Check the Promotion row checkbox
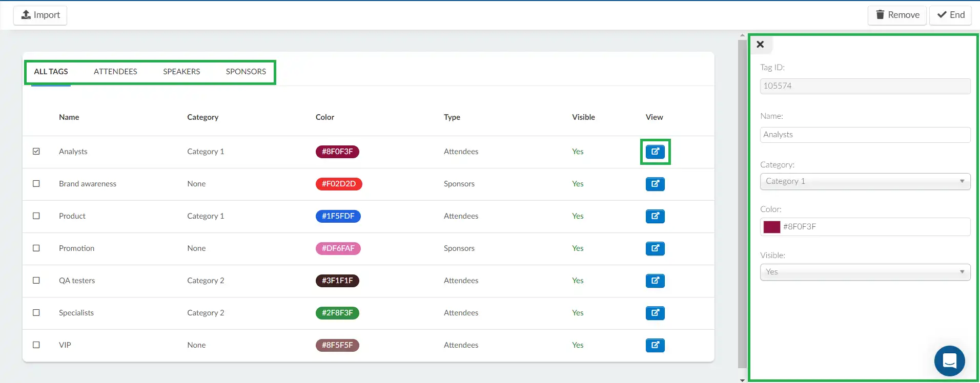Image resolution: width=980 pixels, height=383 pixels. point(36,248)
